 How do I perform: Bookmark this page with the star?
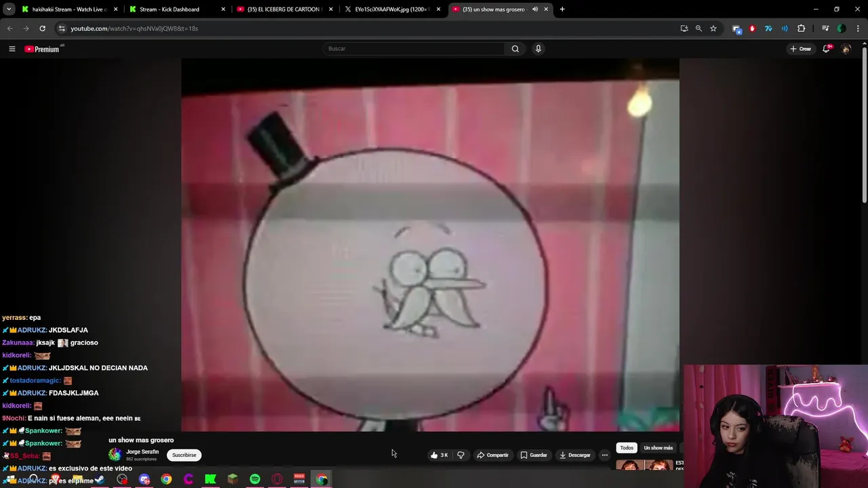[x=713, y=28]
